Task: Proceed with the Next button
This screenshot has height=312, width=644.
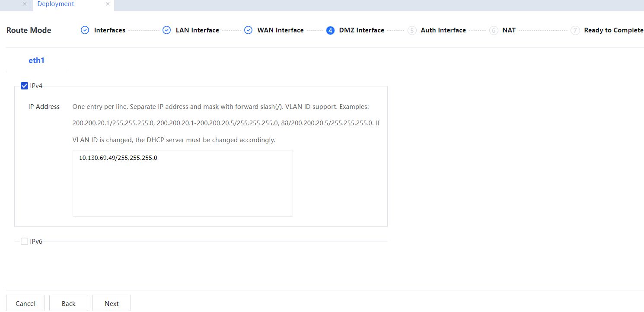Action: click(112, 303)
